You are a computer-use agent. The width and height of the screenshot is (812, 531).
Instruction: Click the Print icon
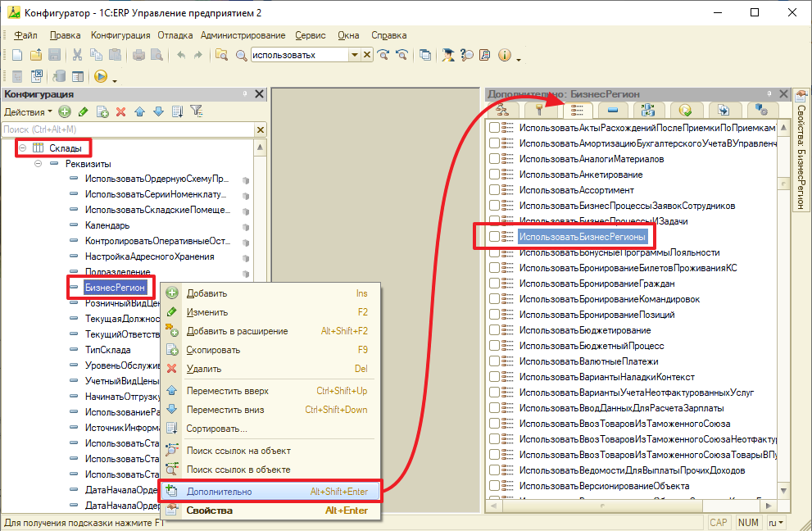pyautogui.click(x=138, y=55)
